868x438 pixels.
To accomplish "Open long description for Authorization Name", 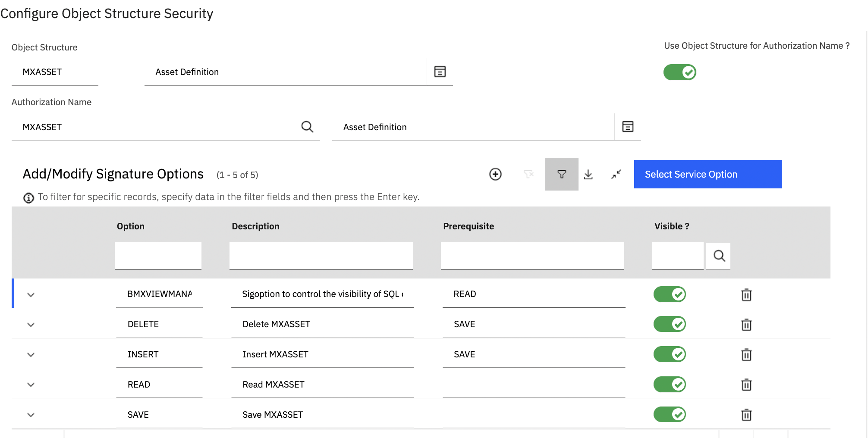I will pyautogui.click(x=628, y=127).
